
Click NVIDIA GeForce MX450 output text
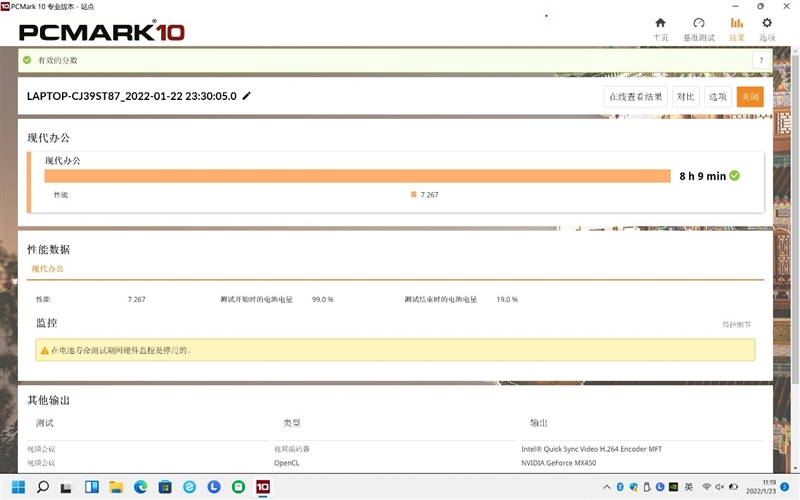(558, 463)
